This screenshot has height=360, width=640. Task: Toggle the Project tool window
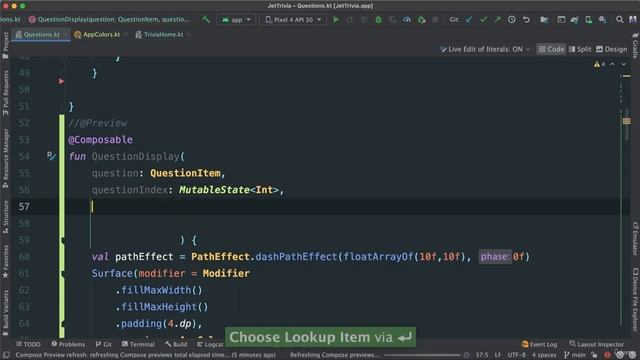click(5, 45)
